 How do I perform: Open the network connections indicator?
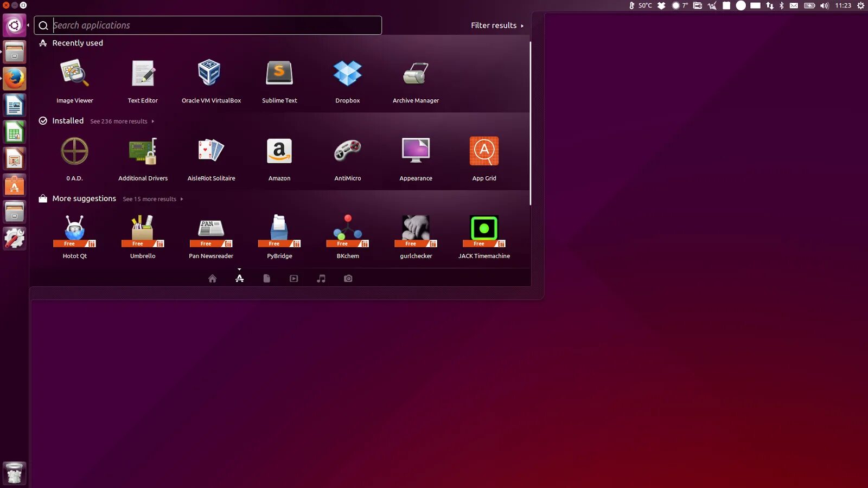[770, 5]
